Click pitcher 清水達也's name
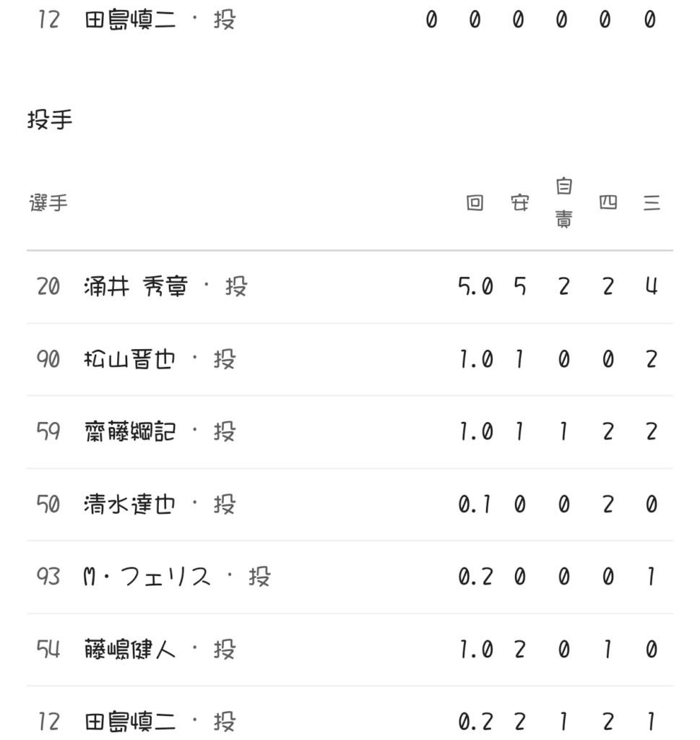 (x=129, y=504)
